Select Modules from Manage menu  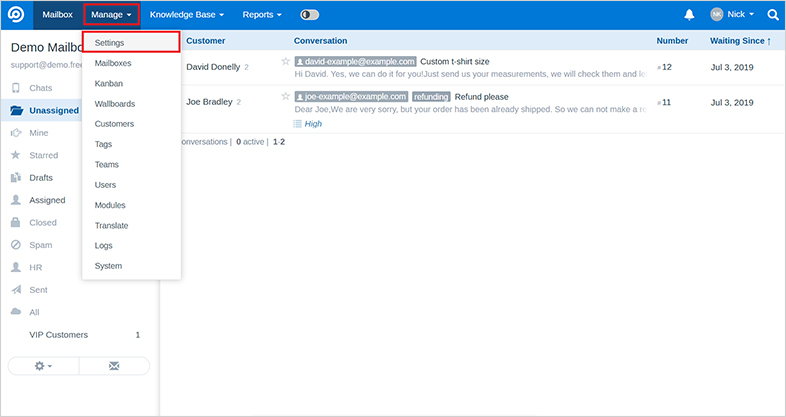(x=110, y=205)
